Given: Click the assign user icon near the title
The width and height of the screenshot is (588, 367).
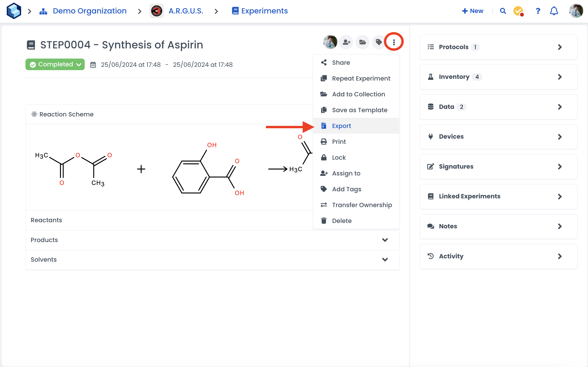Looking at the screenshot, I should click(x=346, y=42).
